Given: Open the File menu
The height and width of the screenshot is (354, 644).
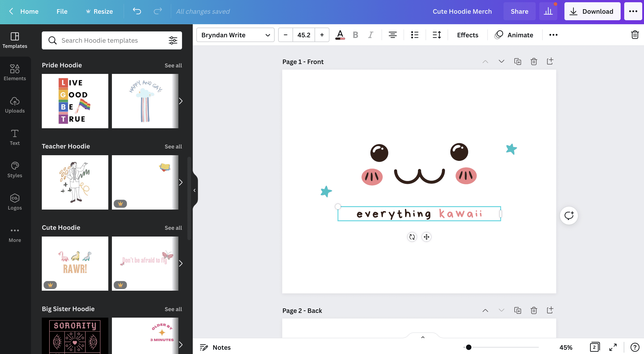Looking at the screenshot, I should [x=62, y=11].
